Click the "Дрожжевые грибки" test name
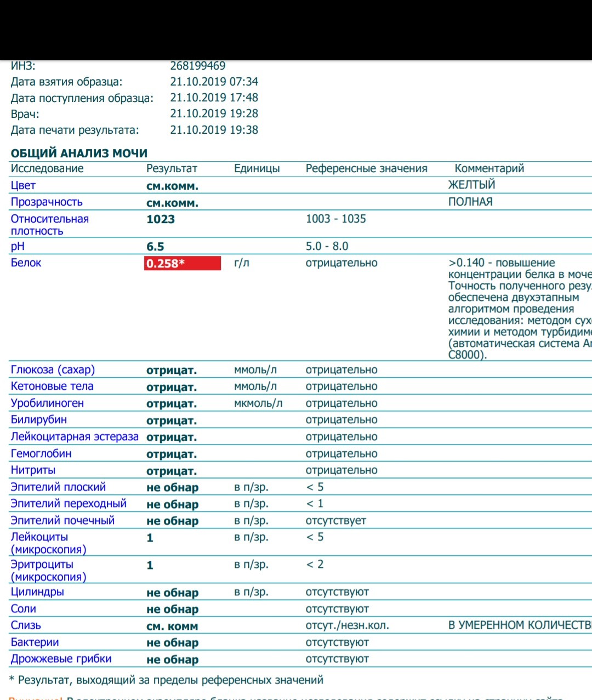Screen dimensions: 592x700 point(61,658)
